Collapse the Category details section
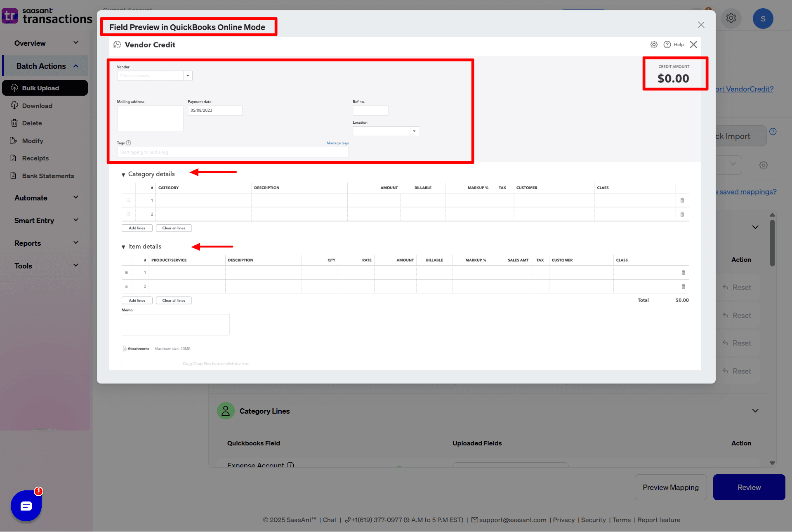The width and height of the screenshot is (792, 532). (124, 174)
